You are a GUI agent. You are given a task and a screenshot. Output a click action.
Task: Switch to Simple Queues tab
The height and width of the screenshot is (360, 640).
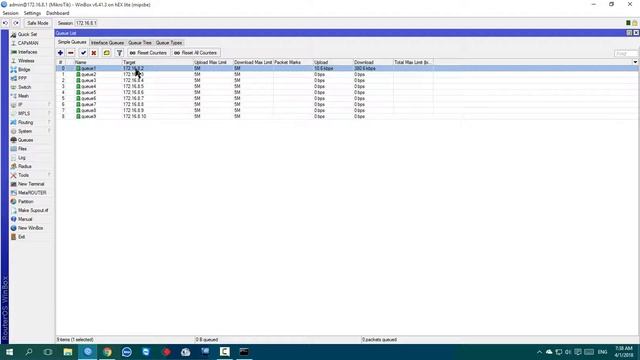(72, 42)
